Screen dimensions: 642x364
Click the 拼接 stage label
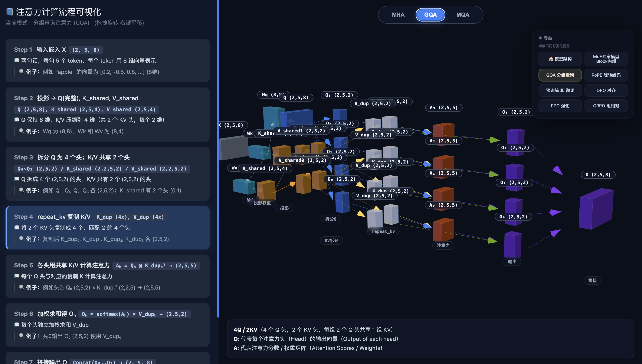[593, 281]
